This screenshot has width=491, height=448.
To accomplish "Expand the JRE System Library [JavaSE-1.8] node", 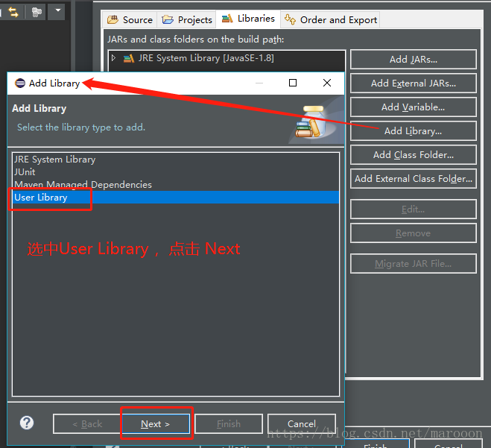I will pyautogui.click(x=114, y=58).
